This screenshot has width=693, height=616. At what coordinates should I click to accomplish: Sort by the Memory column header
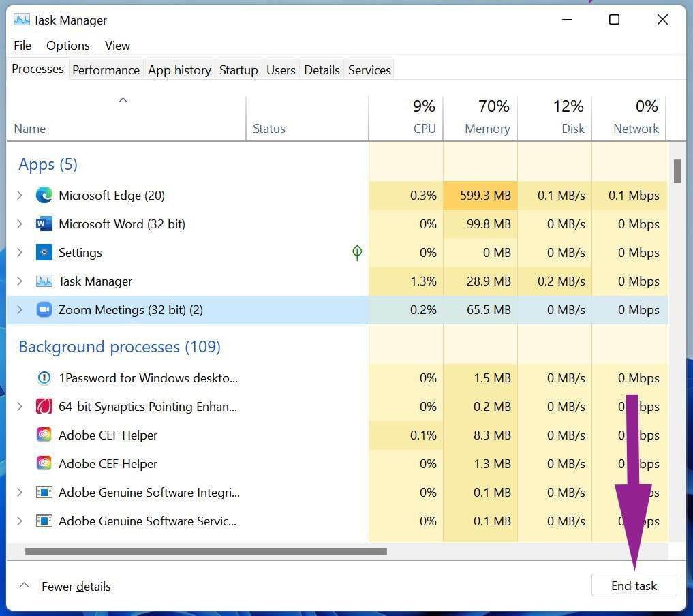[480, 119]
